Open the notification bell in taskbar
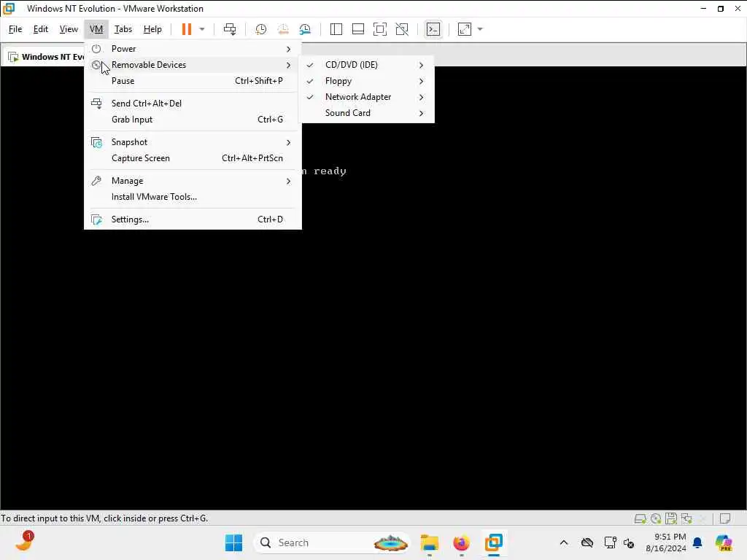 coord(697,542)
